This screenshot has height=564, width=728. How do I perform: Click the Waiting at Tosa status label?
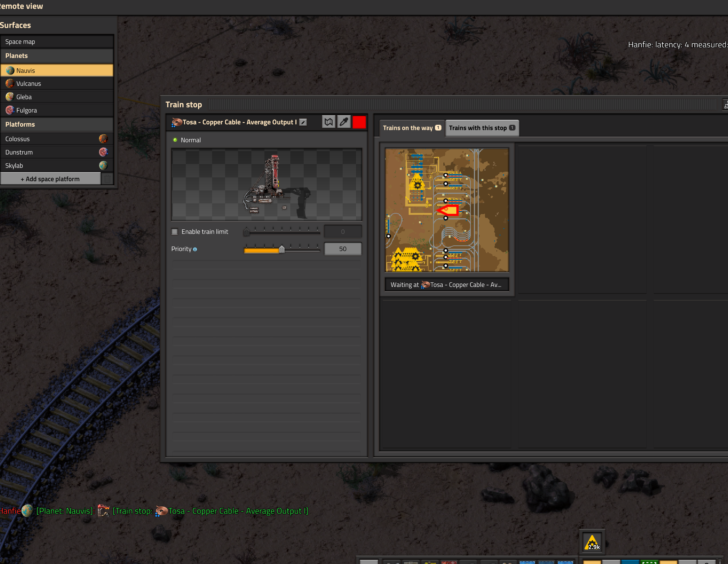(x=447, y=285)
